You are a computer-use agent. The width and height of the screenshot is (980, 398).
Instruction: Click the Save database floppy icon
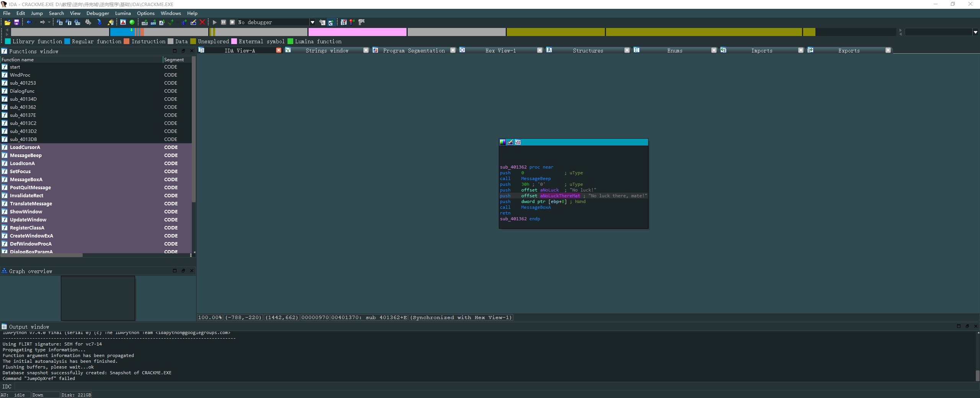(x=16, y=23)
